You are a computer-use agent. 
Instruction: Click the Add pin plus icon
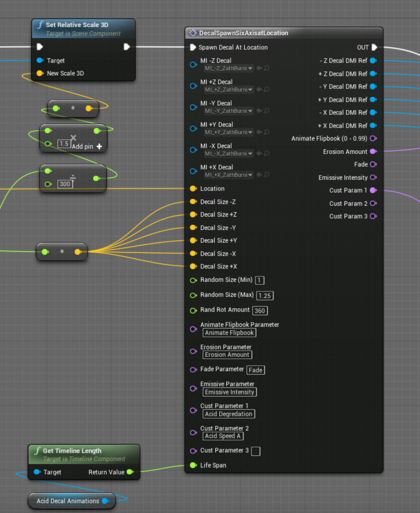(x=99, y=146)
